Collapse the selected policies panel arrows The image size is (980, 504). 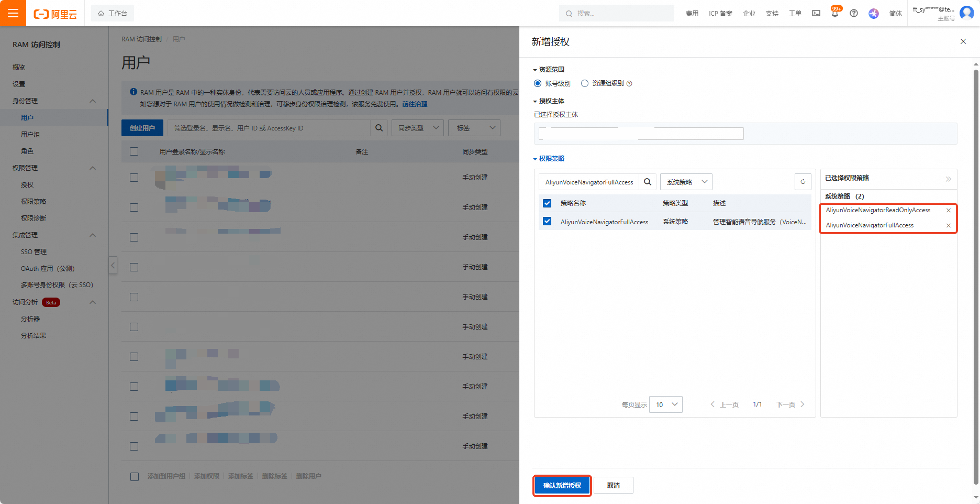tap(949, 179)
